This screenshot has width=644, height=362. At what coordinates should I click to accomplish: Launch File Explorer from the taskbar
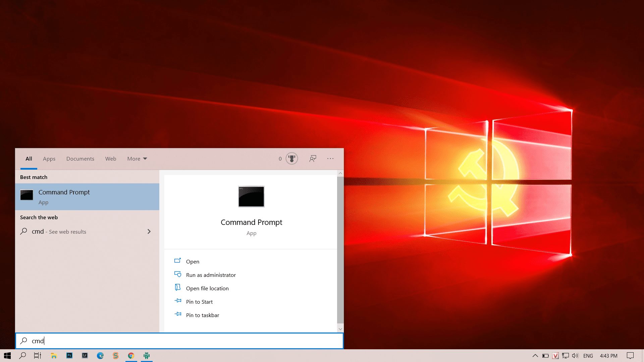tap(54, 356)
